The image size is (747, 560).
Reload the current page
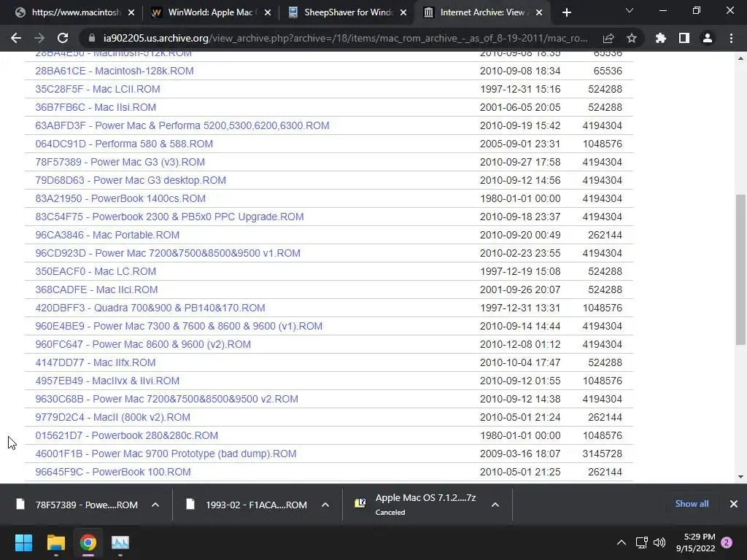(x=63, y=38)
